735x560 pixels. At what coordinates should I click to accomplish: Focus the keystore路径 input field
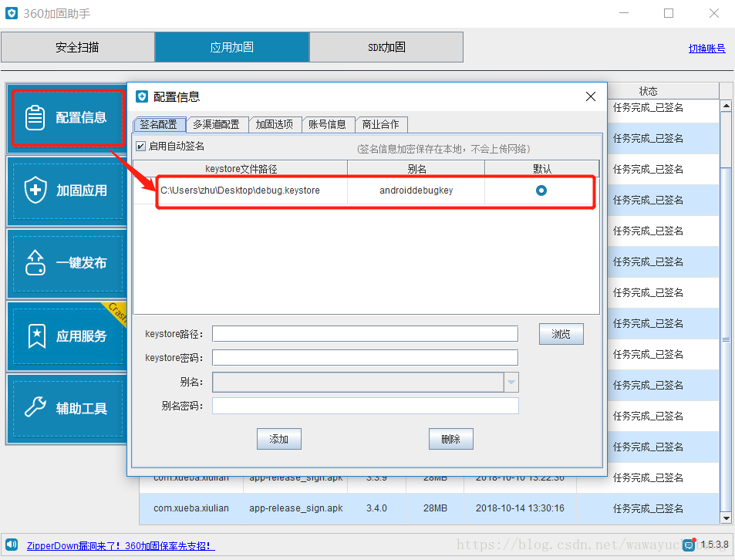pos(365,334)
